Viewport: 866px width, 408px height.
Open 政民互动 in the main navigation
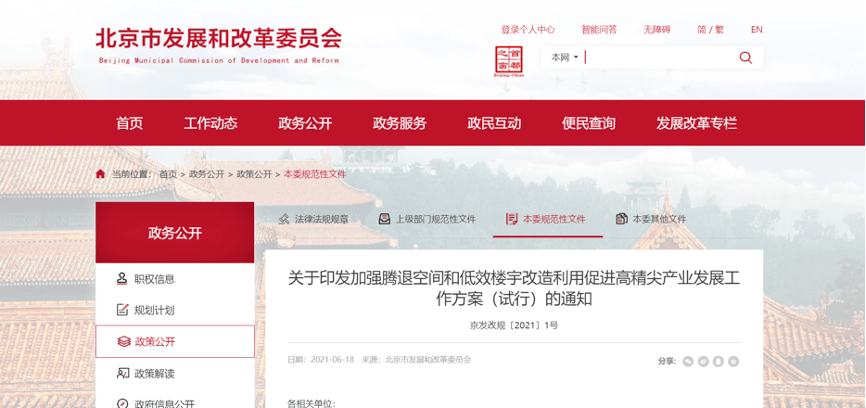(494, 123)
